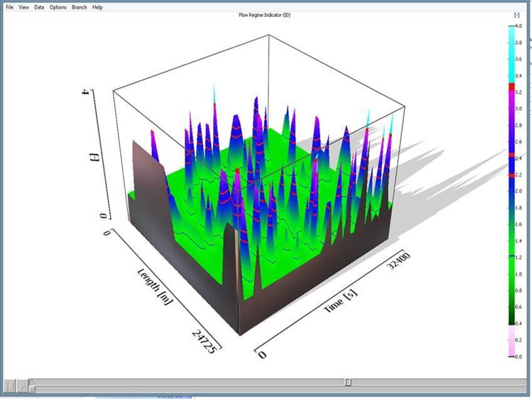Click the [-] unit label above color legend
The image size is (532, 399).
click(x=516, y=15)
